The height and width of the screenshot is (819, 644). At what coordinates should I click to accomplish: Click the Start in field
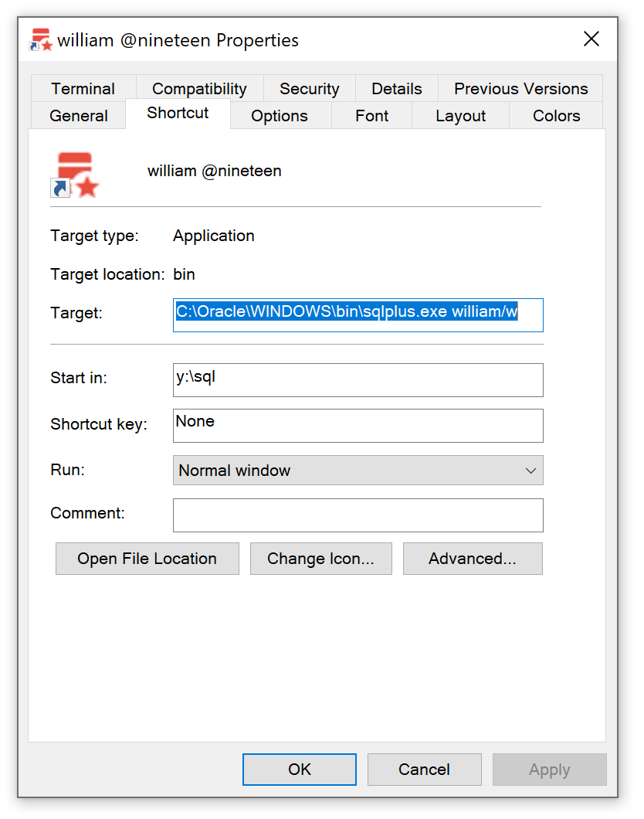click(x=358, y=380)
